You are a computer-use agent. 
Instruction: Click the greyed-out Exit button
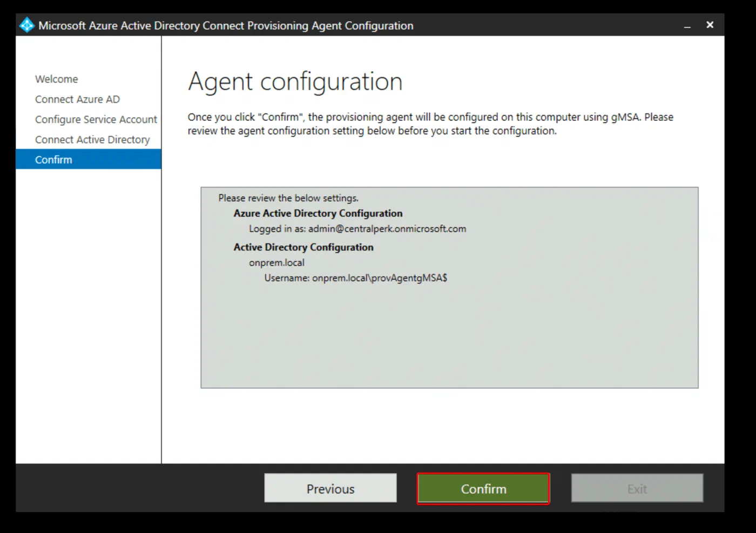(x=637, y=489)
